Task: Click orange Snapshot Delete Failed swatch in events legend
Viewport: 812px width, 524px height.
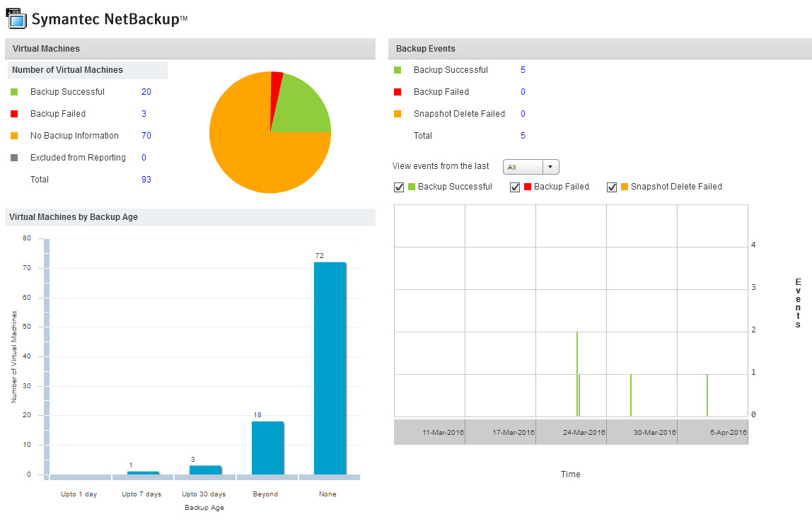Action: point(398,113)
